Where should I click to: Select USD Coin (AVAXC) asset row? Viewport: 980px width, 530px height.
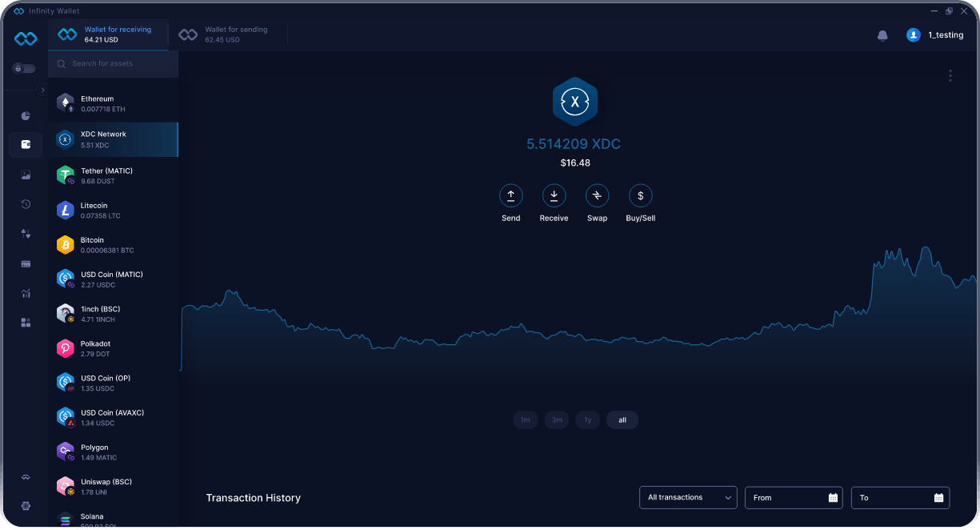point(114,417)
